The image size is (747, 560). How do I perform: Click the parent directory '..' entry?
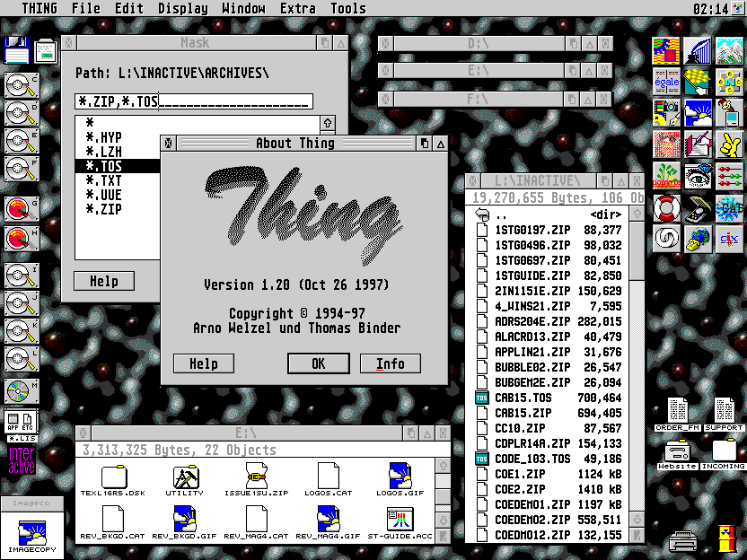[x=549, y=215]
